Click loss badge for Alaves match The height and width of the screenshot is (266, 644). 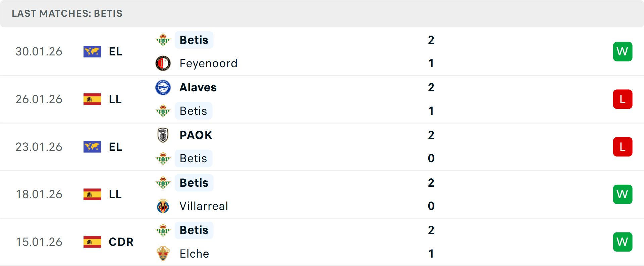point(623,99)
